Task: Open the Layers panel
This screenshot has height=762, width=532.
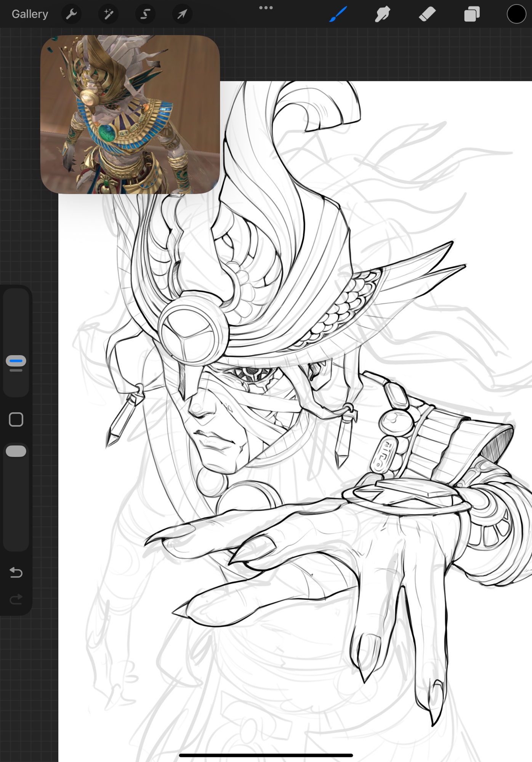Action: 472,14
